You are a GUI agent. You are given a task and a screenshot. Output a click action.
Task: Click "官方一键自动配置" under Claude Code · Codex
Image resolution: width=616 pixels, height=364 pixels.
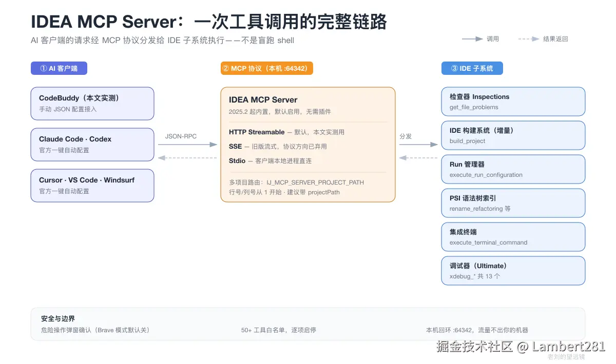click(x=64, y=150)
